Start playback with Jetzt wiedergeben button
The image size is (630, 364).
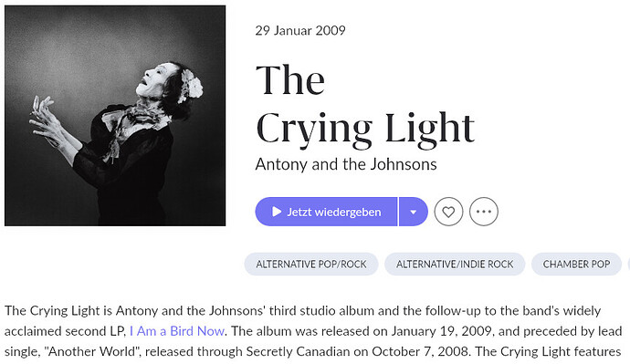[x=326, y=212]
